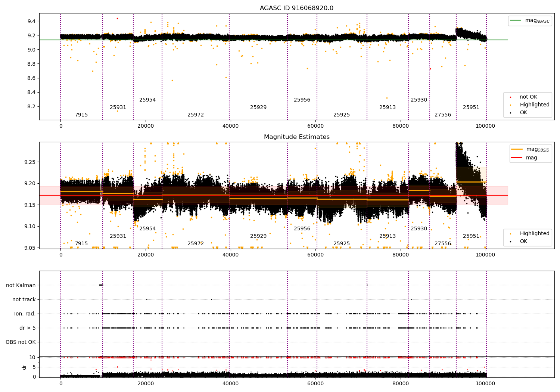Click obsid label 25931 in the top plot
The height and width of the screenshot is (392, 560).
tap(118, 108)
